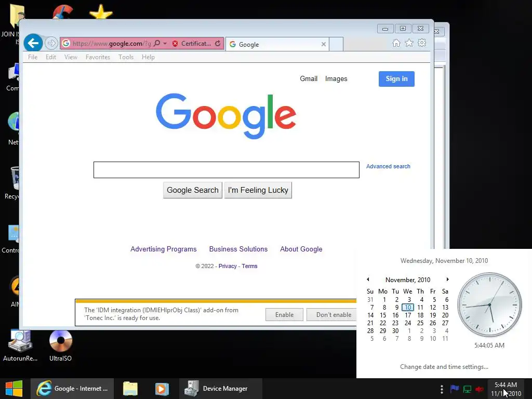This screenshot has height=399, width=532.
Task: Click the Home icon in Internet Explorer
Action: 396,43
